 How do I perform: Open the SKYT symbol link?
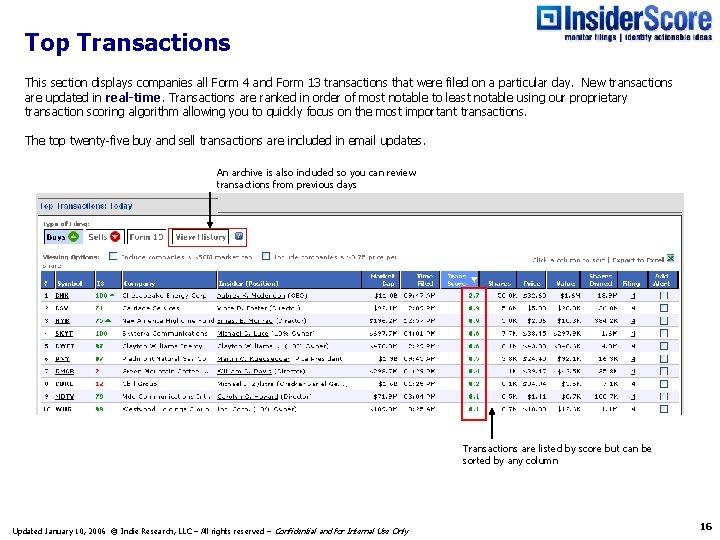coord(64,333)
